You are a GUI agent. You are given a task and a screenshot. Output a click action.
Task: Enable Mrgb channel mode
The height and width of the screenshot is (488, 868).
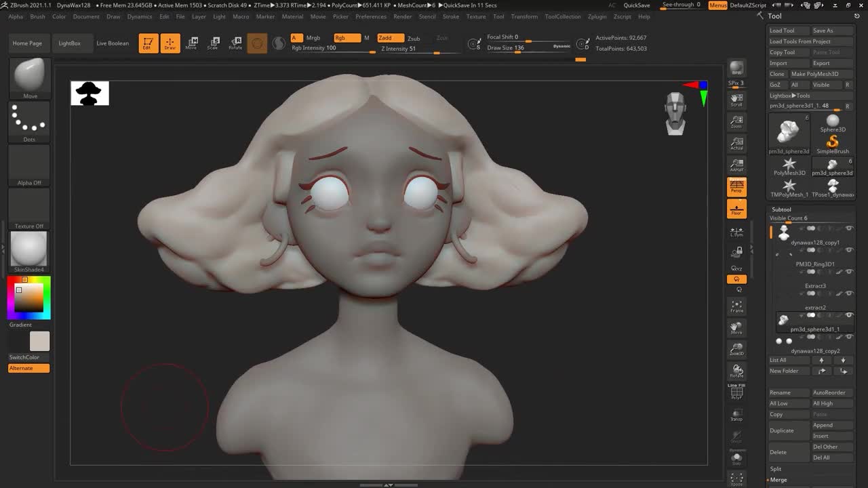(313, 38)
